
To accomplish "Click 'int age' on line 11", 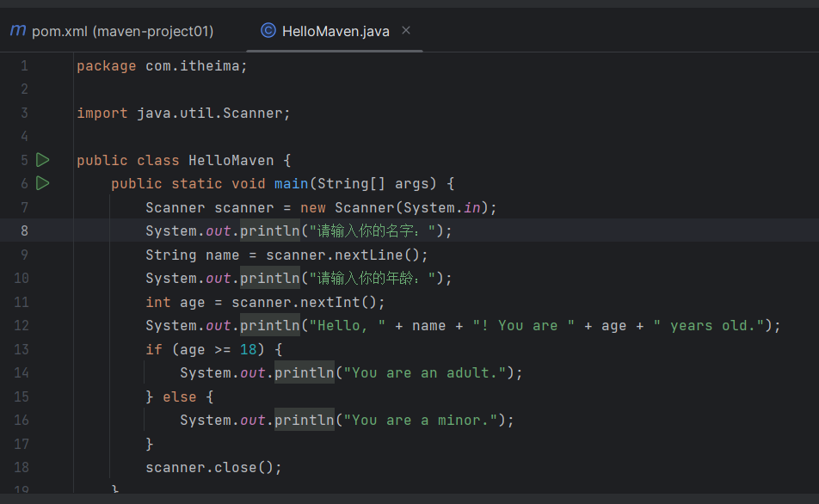I will tap(175, 303).
